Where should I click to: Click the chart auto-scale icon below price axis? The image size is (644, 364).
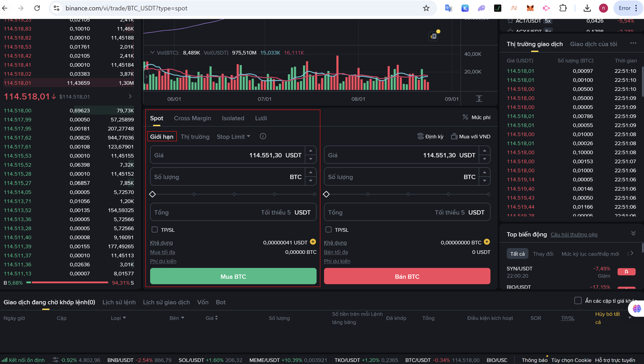point(479,99)
